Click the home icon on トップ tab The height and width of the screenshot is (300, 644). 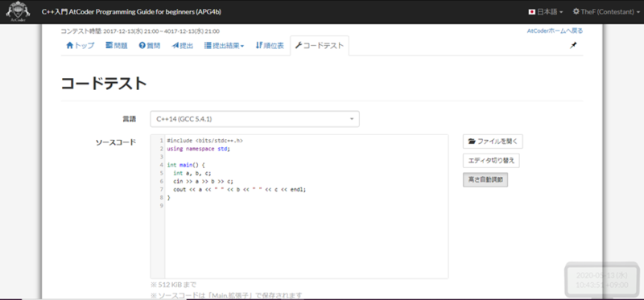tap(69, 46)
